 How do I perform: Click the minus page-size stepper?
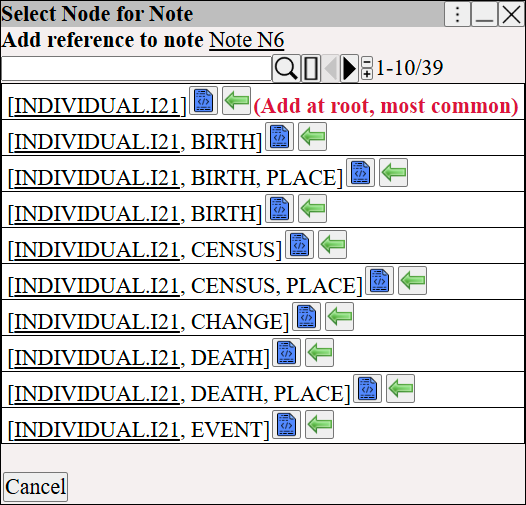tap(367, 62)
